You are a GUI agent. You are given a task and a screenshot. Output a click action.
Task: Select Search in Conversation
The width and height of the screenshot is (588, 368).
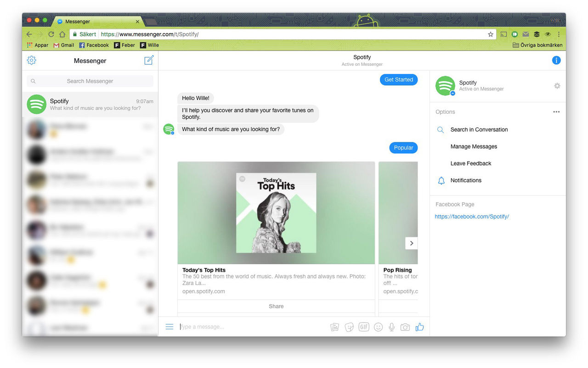[479, 130]
